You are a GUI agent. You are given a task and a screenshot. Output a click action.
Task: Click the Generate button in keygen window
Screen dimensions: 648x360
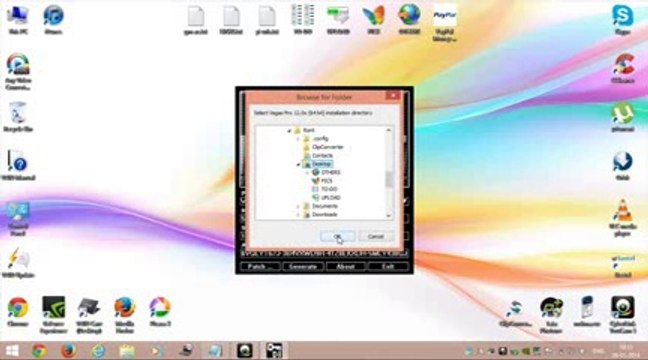click(x=303, y=267)
